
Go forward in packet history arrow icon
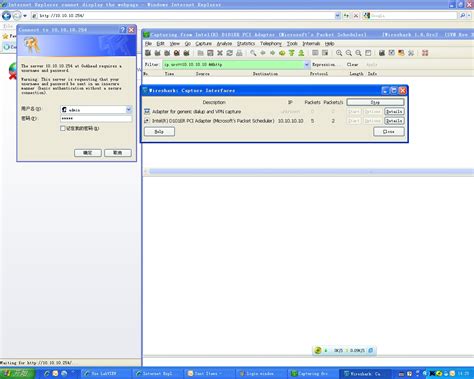pos(273,53)
